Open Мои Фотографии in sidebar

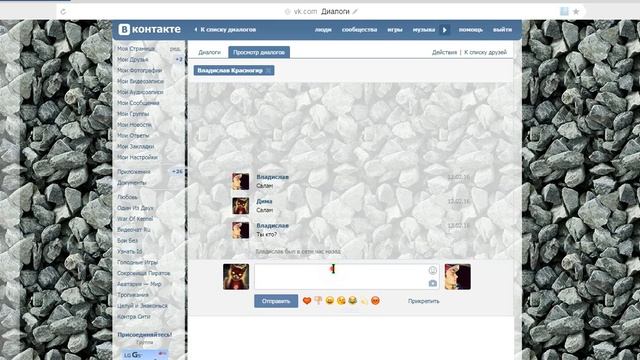140,70
